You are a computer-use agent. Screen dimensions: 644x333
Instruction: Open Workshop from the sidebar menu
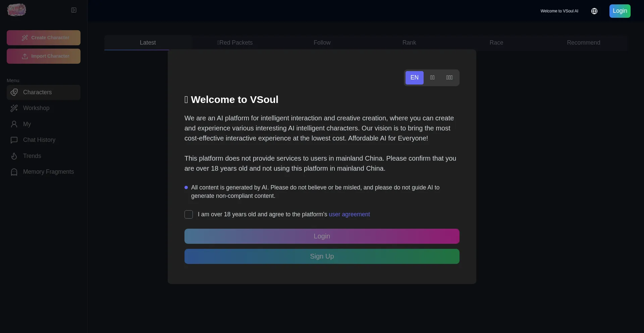44,108
